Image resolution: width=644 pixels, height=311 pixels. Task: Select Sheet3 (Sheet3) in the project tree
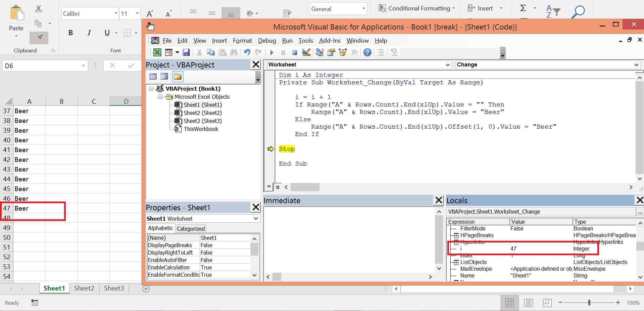[x=203, y=121]
